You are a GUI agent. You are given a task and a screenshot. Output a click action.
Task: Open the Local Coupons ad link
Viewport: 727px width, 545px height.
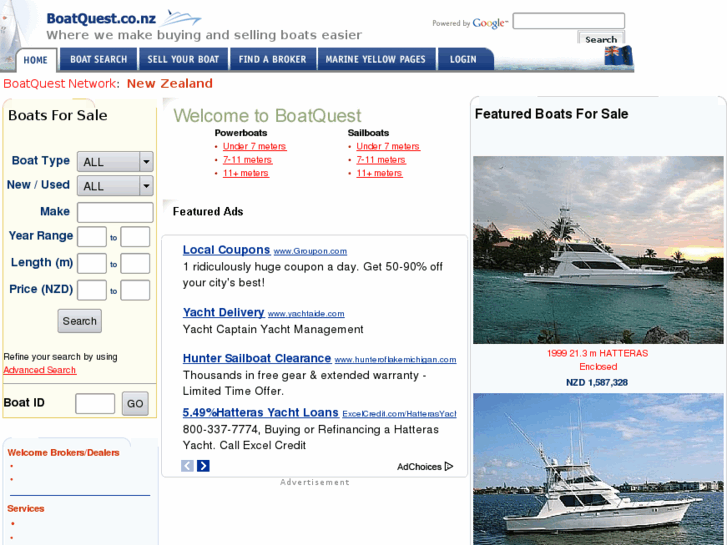pos(226,250)
